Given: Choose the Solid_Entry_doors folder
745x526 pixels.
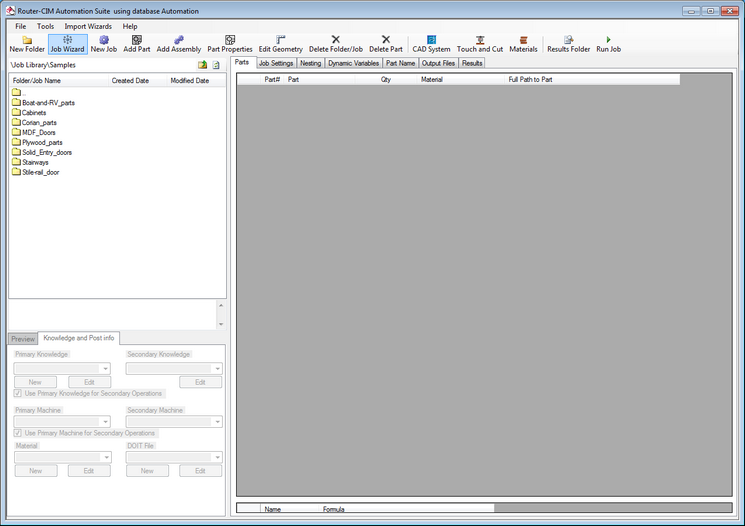Looking at the screenshot, I should pyautogui.click(x=42, y=153).
